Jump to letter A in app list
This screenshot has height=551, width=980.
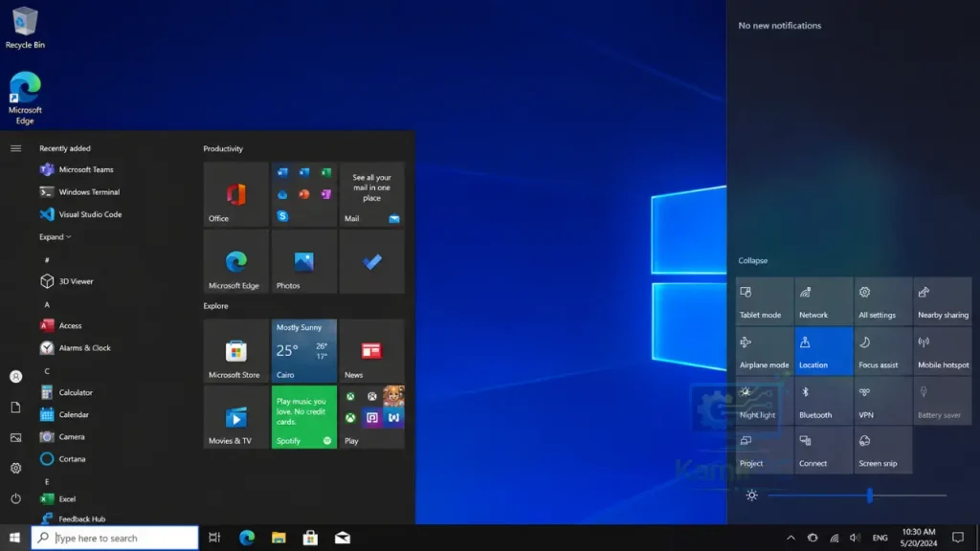coord(47,305)
